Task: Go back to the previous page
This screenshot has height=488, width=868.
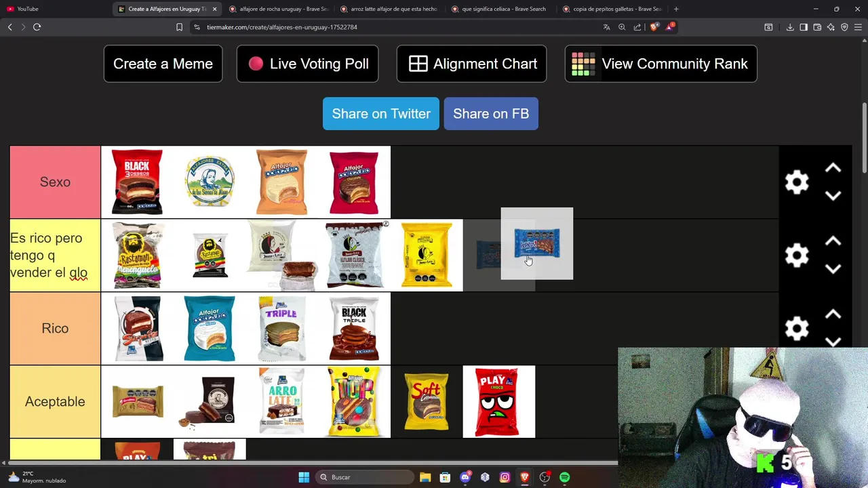Action: 9,27
